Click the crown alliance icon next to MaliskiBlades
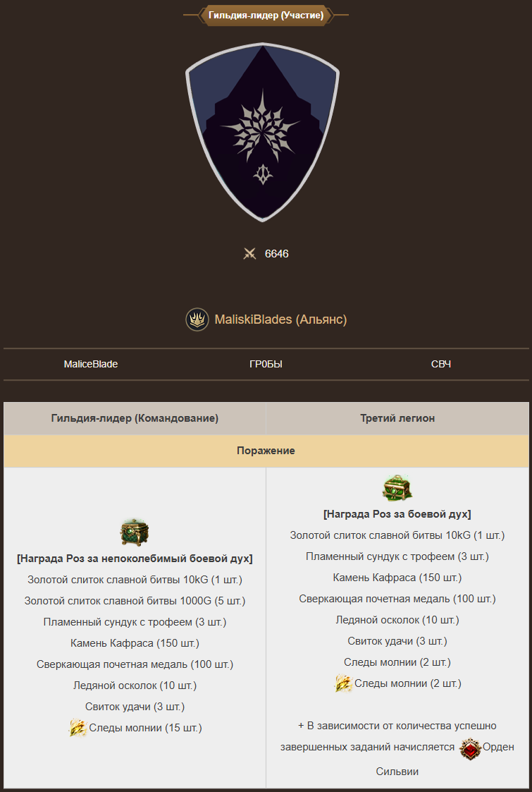 point(197,319)
